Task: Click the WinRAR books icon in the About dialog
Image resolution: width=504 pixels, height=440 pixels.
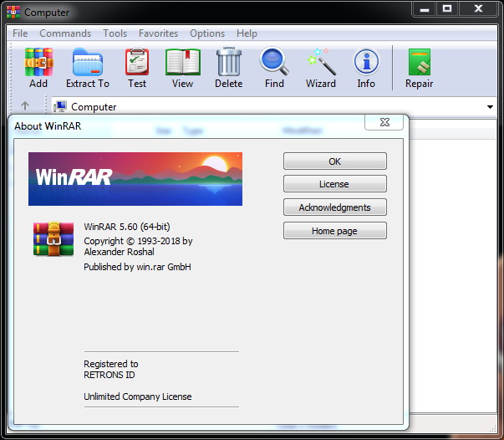Action: [53, 239]
